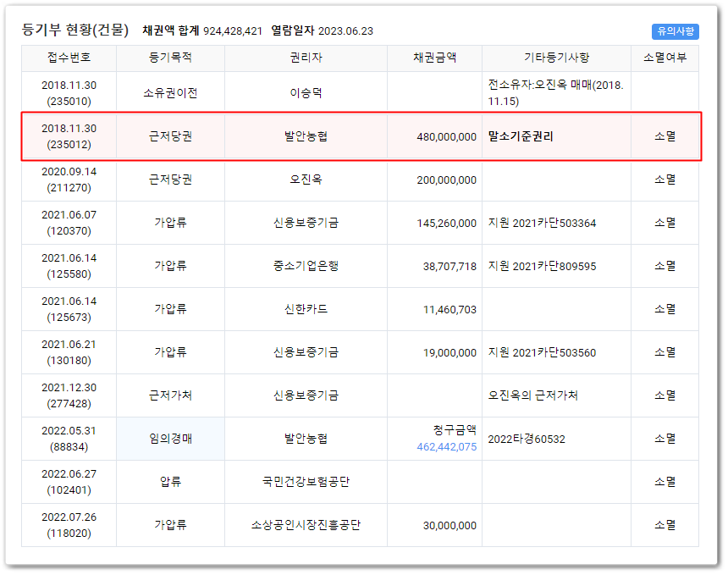Click the 채권금액 column header
The height and width of the screenshot is (575, 728).
pos(434,58)
